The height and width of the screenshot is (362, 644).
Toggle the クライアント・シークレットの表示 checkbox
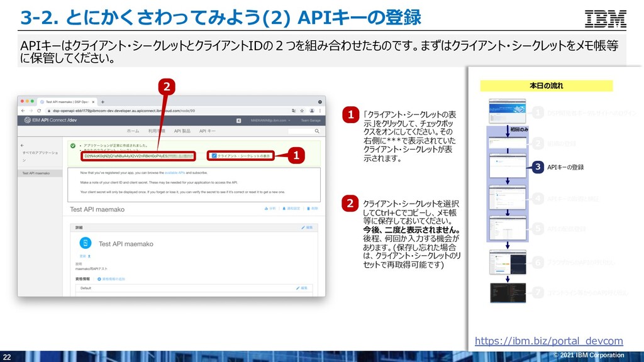(214, 156)
